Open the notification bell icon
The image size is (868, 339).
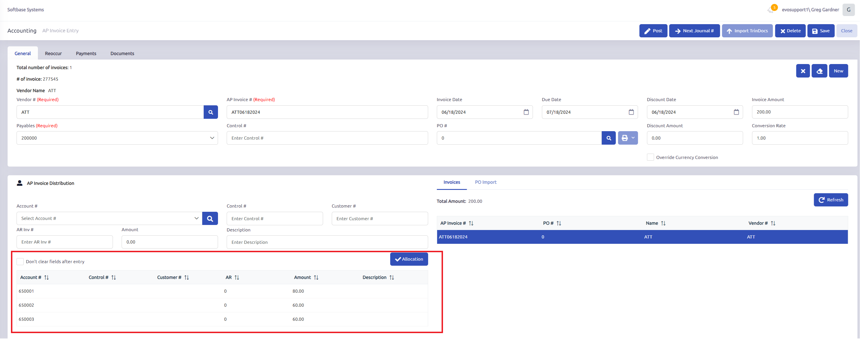[x=771, y=10]
